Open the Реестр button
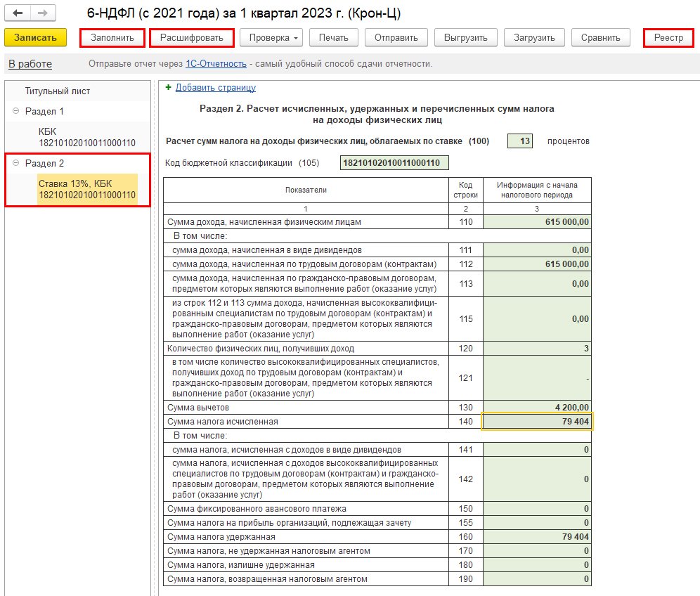 point(668,38)
